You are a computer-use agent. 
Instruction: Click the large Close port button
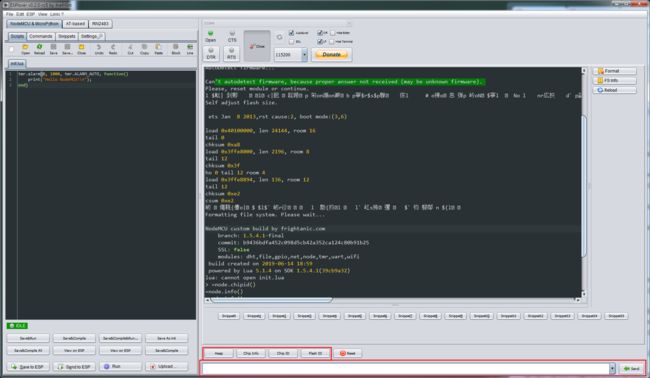pyautogui.click(x=257, y=46)
